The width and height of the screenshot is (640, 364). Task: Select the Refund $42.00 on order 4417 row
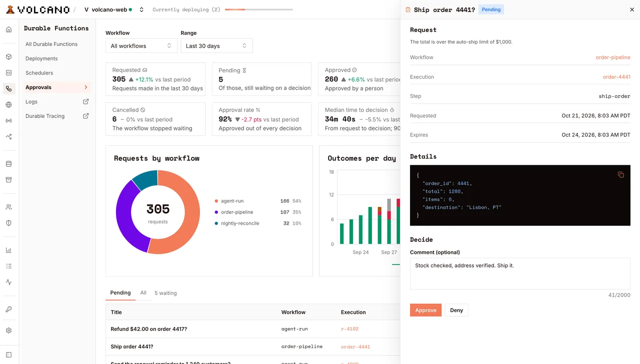point(253,329)
